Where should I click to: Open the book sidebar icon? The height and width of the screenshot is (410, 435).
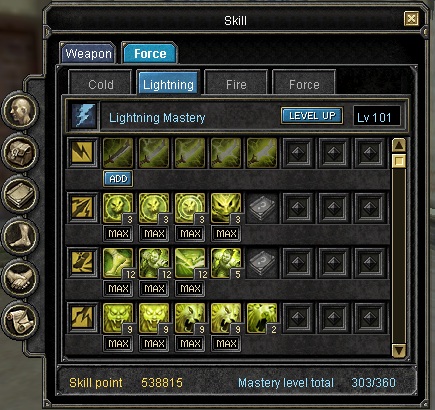20,194
